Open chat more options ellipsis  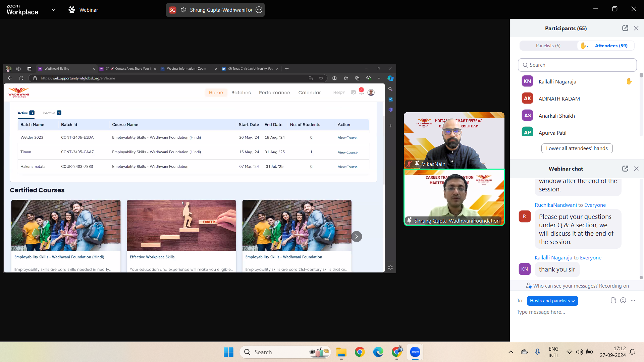633,300
